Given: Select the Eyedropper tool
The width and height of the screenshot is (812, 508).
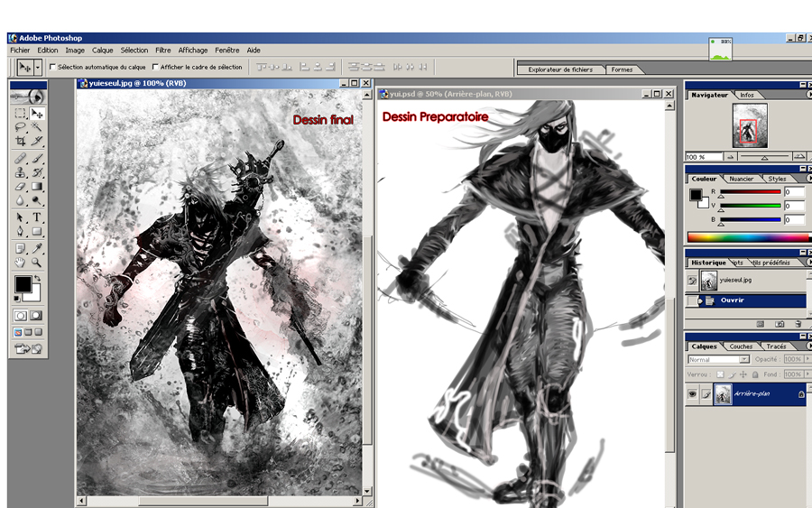Looking at the screenshot, I should tap(37, 248).
